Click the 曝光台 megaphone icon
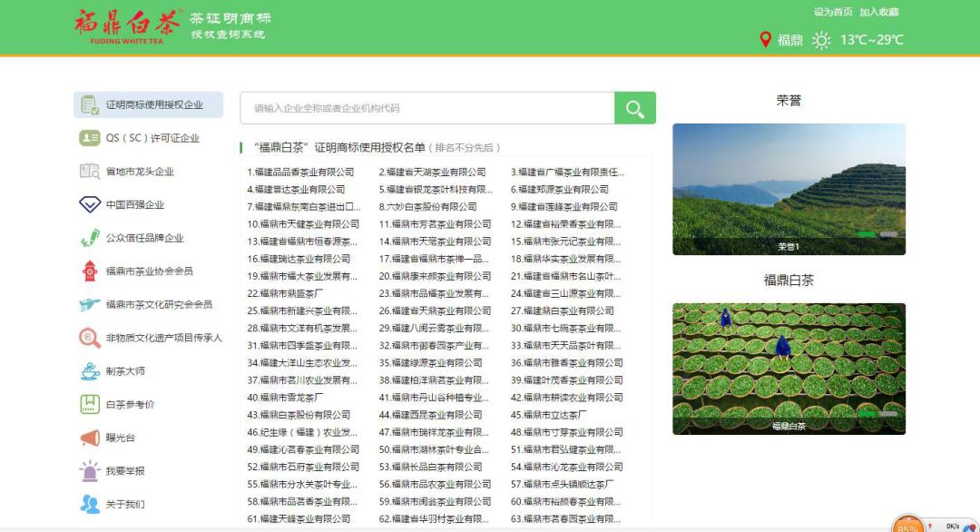 click(89, 438)
